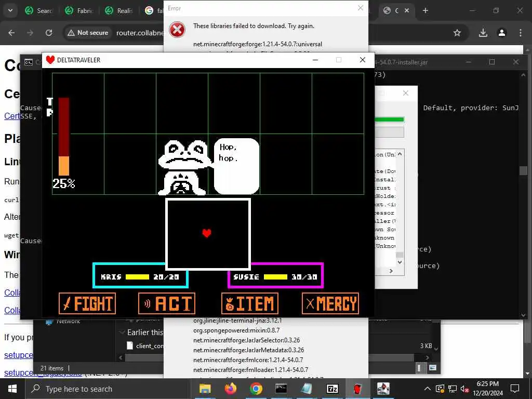This screenshot has height=399, width=532.
Task: Switch to the 'Realis' Chrome tab
Action: tap(119, 10)
